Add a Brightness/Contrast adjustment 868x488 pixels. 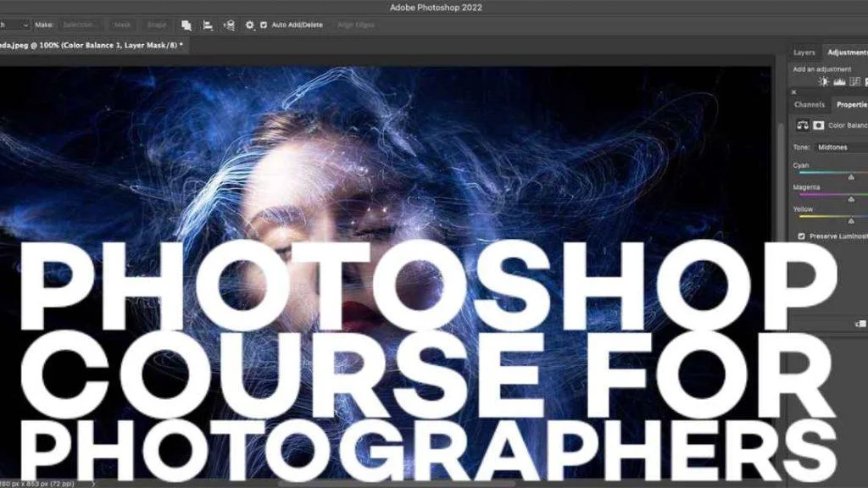click(x=824, y=82)
